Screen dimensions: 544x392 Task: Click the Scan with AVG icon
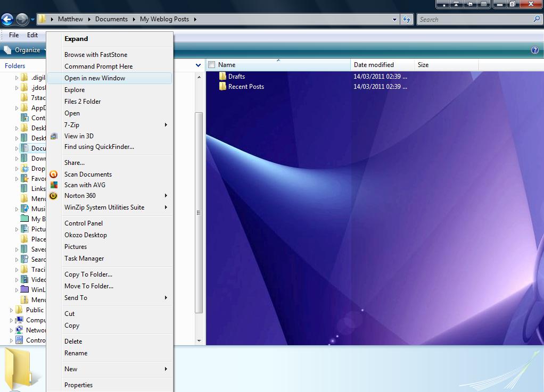click(x=53, y=185)
